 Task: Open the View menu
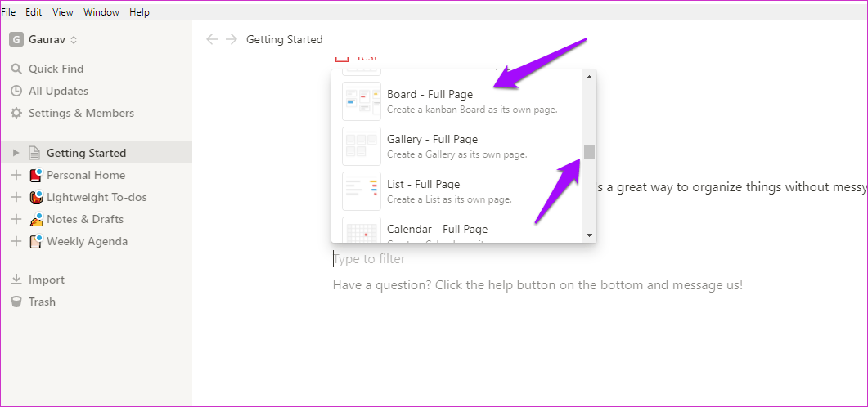pos(62,11)
